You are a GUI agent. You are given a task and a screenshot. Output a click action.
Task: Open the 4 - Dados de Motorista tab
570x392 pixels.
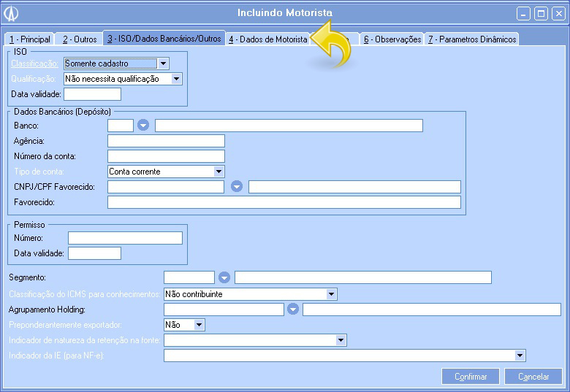[267, 39]
